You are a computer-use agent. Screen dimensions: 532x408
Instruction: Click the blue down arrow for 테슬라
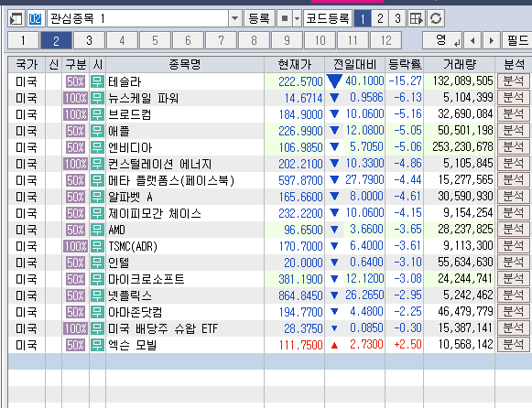334,81
